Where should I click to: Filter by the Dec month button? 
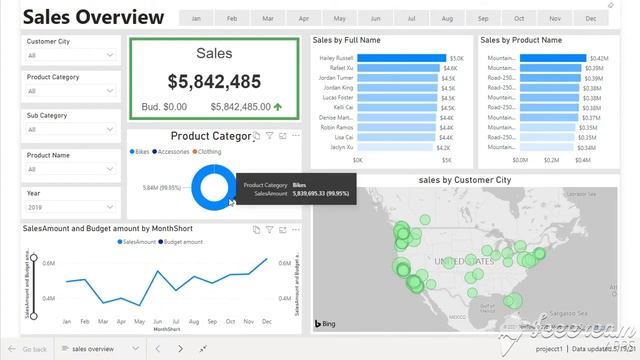591,18
